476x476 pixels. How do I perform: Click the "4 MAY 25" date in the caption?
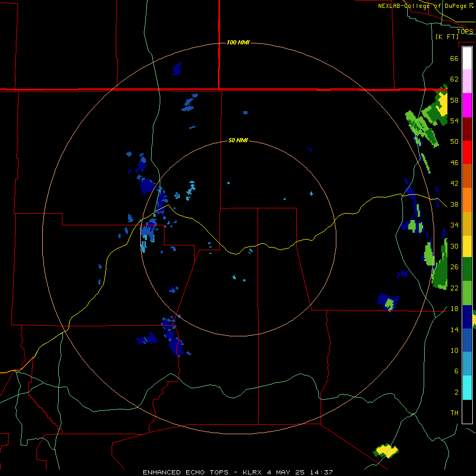click(x=286, y=472)
